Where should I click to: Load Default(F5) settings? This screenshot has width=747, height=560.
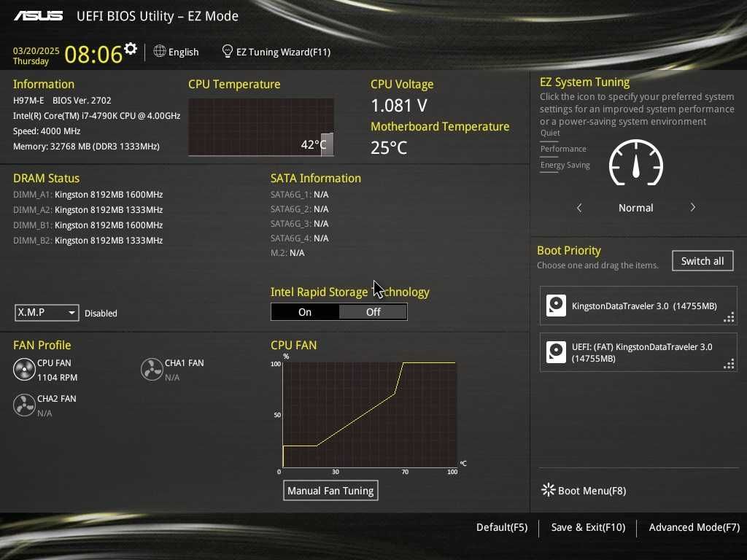(x=502, y=528)
